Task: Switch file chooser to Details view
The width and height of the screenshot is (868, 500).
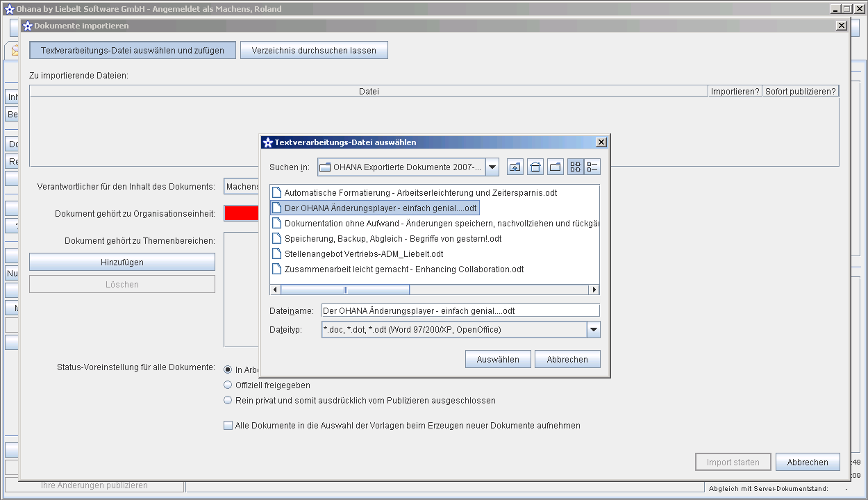Action: [x=592, y=167]
